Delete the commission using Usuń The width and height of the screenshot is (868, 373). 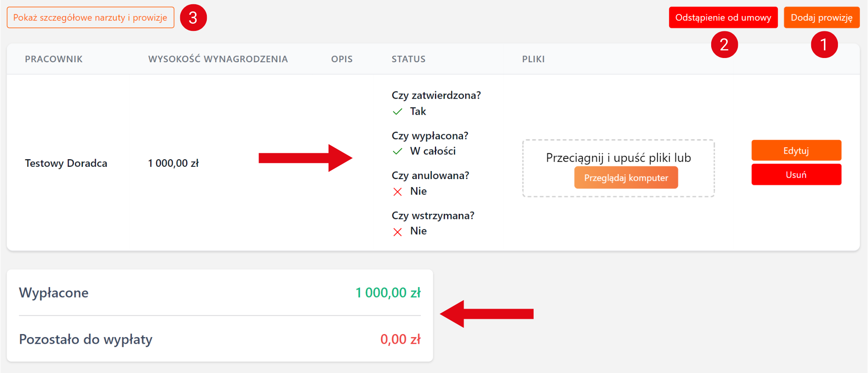pos(796,175)
